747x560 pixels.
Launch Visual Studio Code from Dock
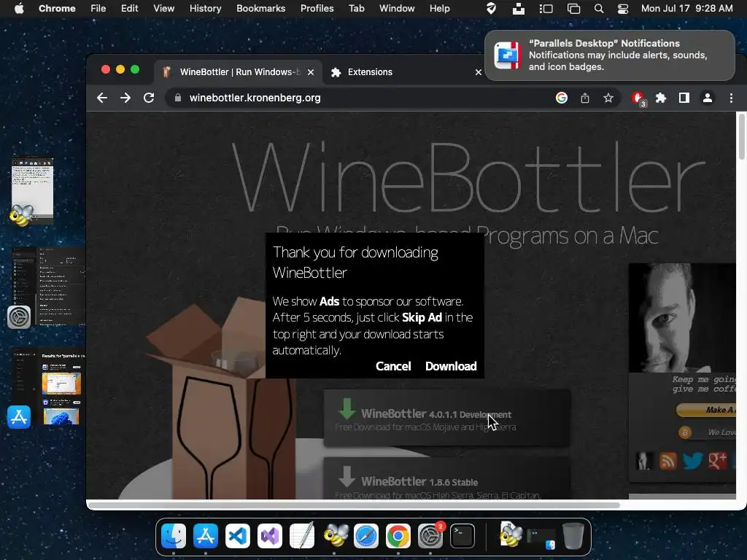(238, 536)
